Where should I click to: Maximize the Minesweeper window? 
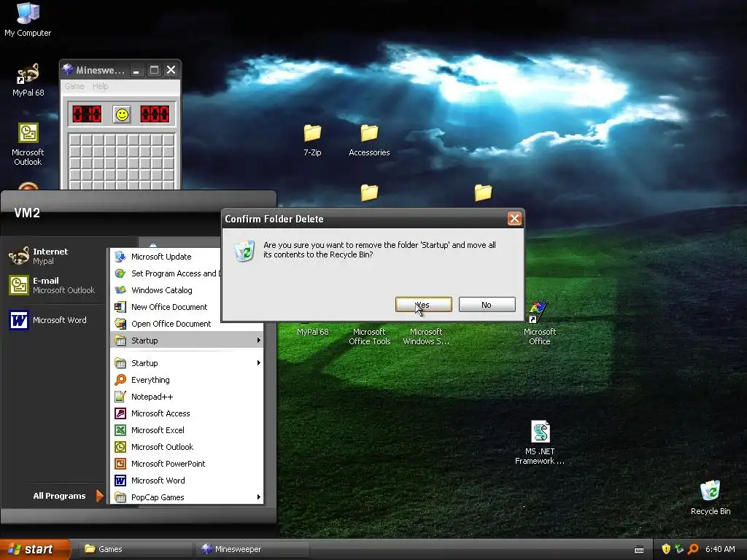[154, 71]
